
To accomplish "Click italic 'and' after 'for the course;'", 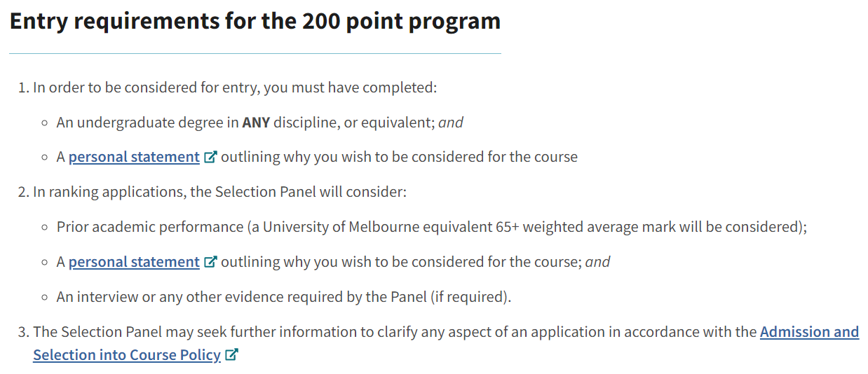I will click(597, 262).
